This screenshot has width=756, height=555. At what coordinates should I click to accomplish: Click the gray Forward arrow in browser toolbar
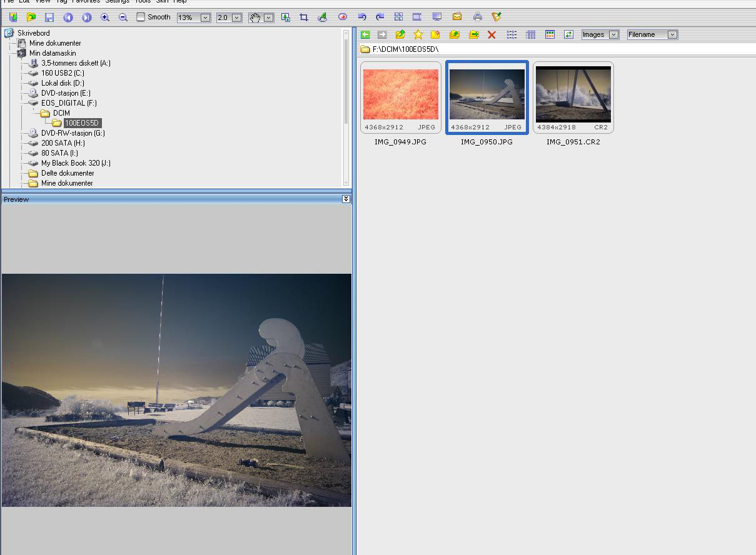382,34
